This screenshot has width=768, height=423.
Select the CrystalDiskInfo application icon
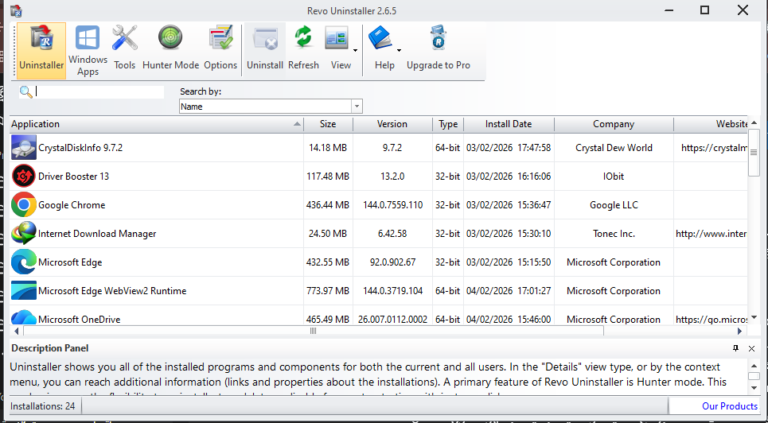24,147
